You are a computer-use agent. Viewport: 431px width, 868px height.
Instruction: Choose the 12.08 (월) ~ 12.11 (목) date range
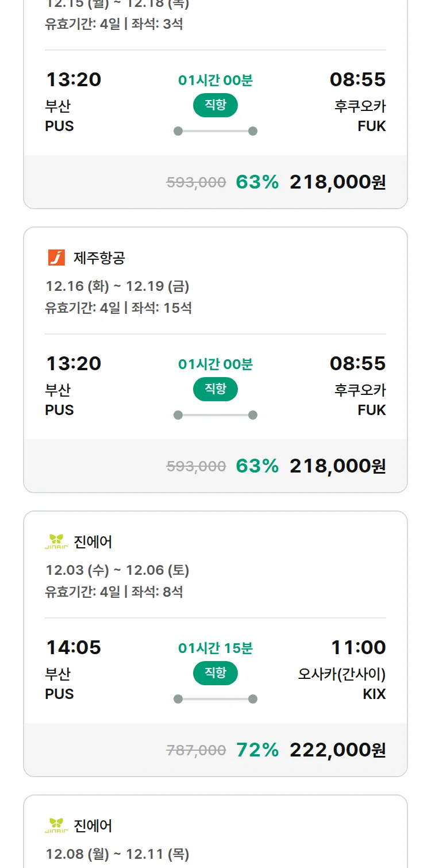[x=117, y=854]
